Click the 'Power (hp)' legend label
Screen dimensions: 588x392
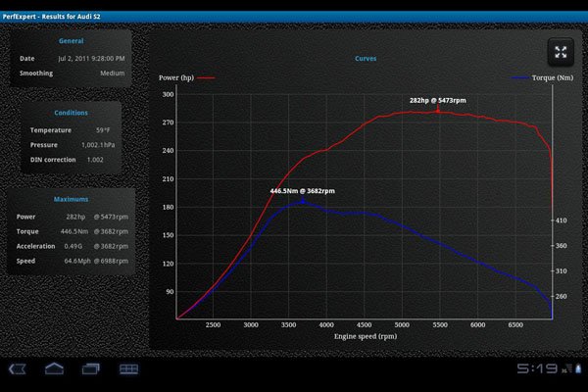(x=176, y=78)
